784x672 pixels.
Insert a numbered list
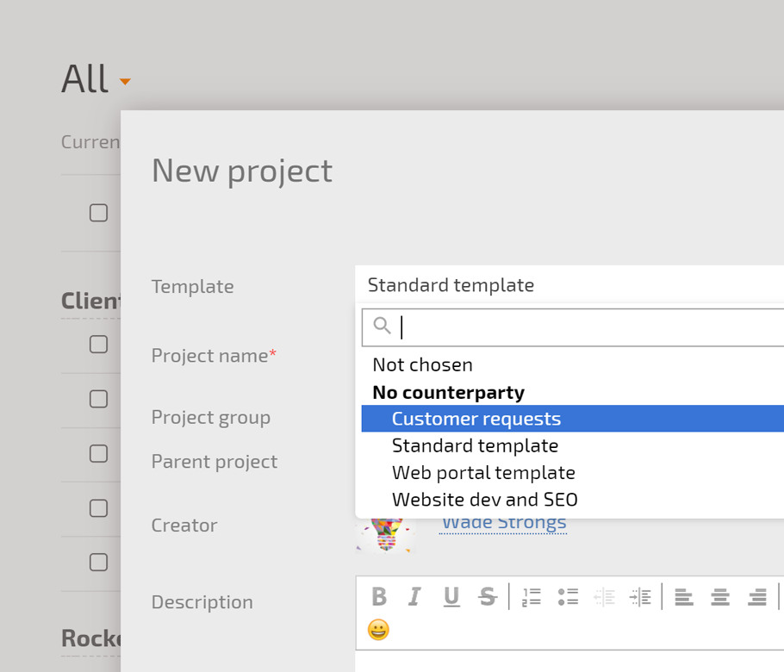pyautogui.click(x=532, y=596)
